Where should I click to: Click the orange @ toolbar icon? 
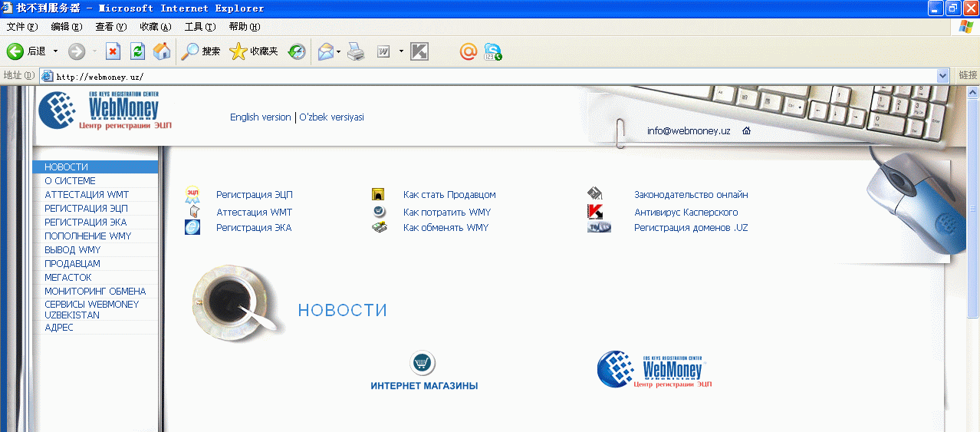click(x=469, y=51)
